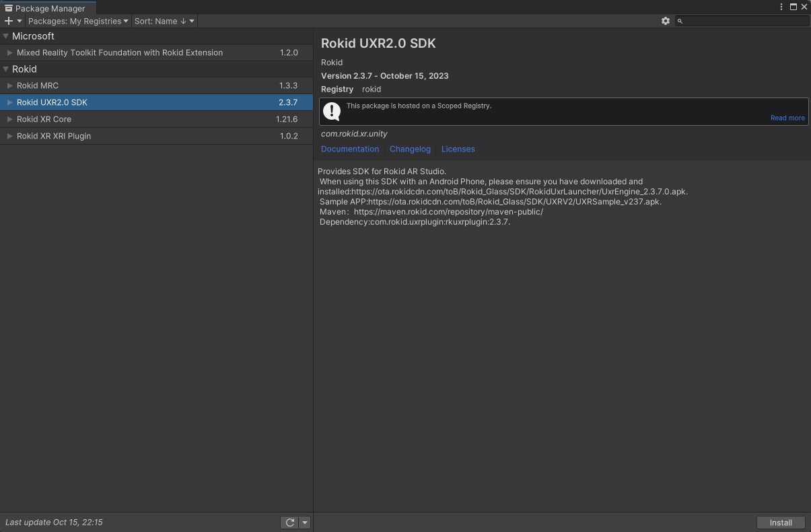Maximize the Package Manager window
Viewport: 811px width, 532px height.
click(x=794, y=7)
